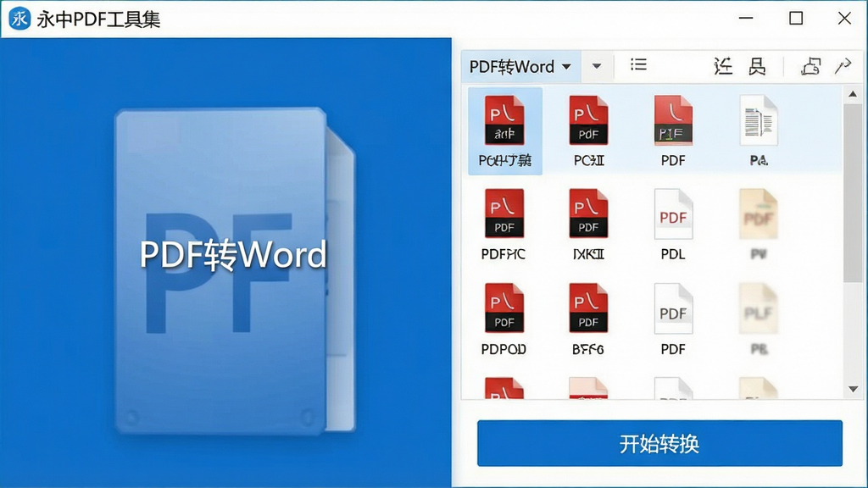This screenshot has width=868, height=488.
Task: Select the faded file labeled PV
Action: (759, 225)
